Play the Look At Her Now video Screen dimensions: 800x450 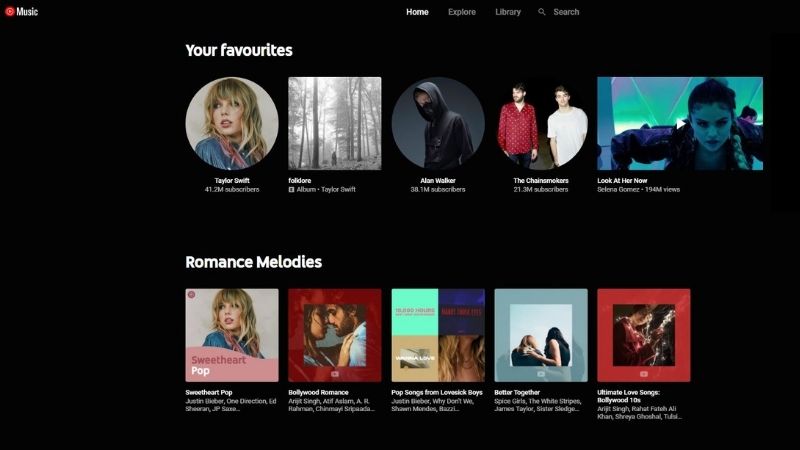point(680,123)
